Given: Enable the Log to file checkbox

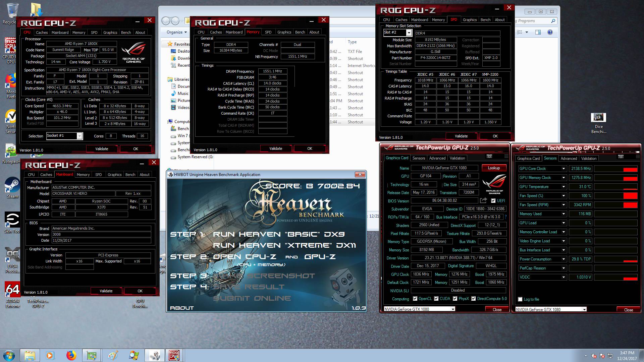Looking at the screenshot, I should point(520,299).
